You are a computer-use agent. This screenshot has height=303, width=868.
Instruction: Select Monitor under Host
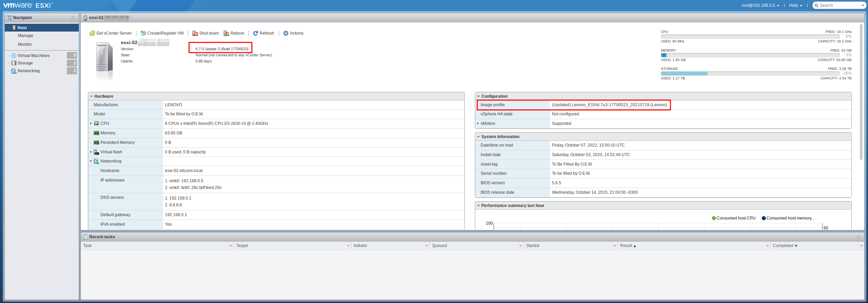coord(25,44)
